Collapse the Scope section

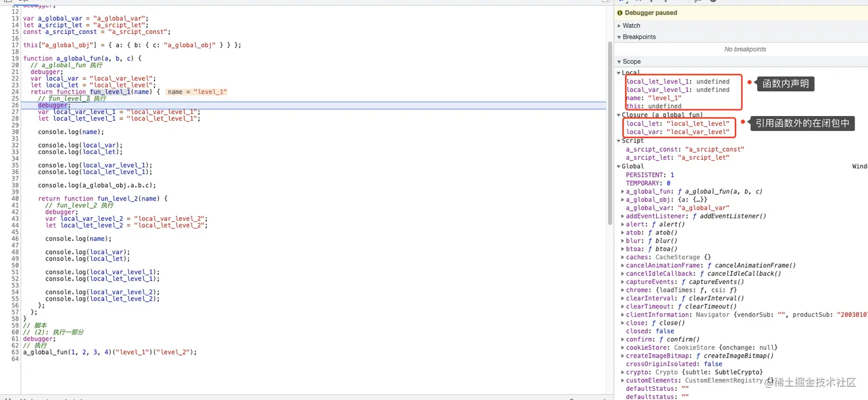point(619,61)
